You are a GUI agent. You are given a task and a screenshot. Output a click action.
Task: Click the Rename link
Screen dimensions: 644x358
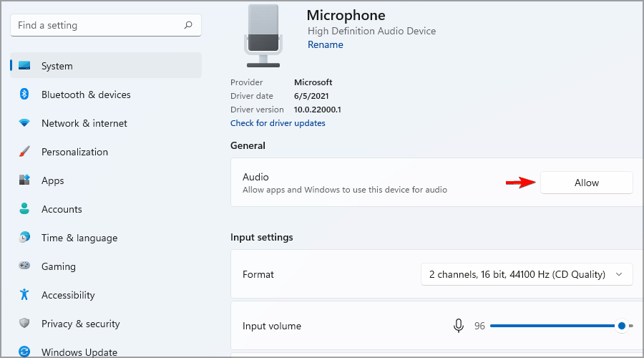(326, 44)
